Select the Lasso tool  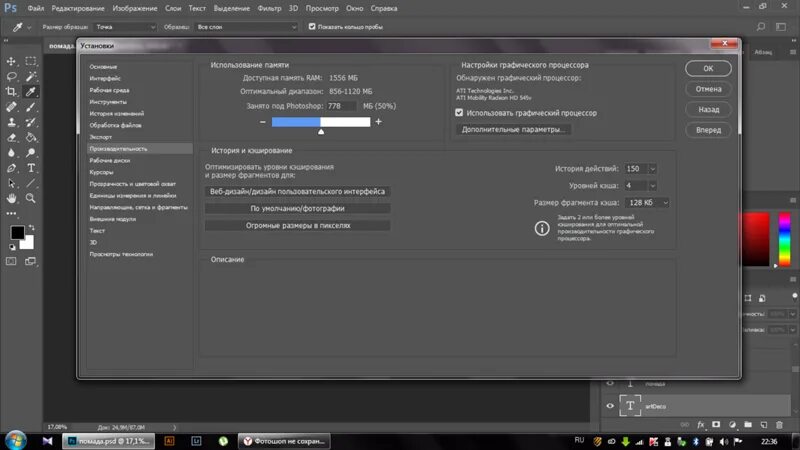click(x=11, y=77)
